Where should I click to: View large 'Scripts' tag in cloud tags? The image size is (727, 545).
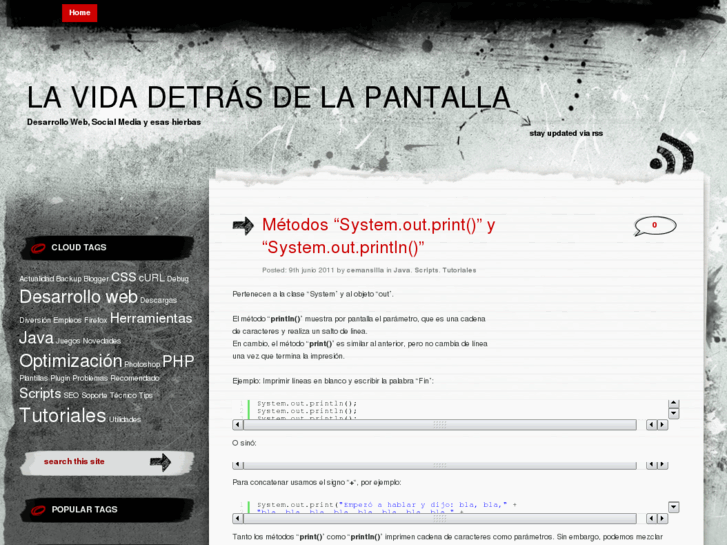(x=40, y=393)
